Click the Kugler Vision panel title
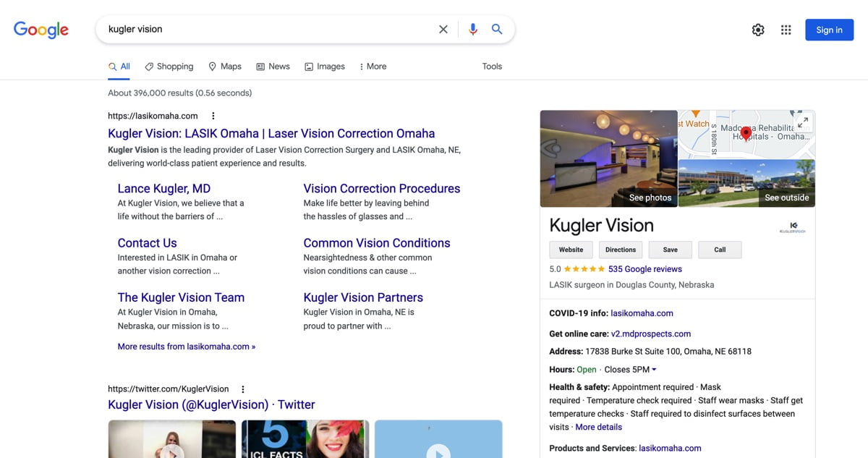The image size is (868, 458). click(602, 225)
